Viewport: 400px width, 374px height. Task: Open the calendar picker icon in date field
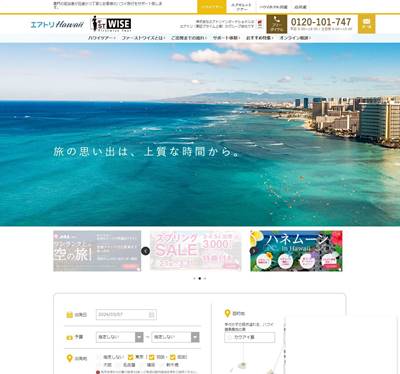(x=151, y=314)
